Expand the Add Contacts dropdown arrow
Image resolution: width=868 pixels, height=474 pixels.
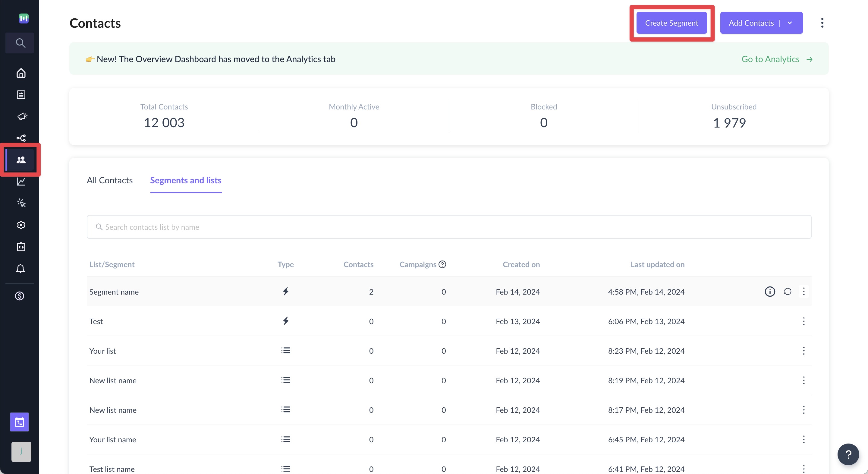791,23
